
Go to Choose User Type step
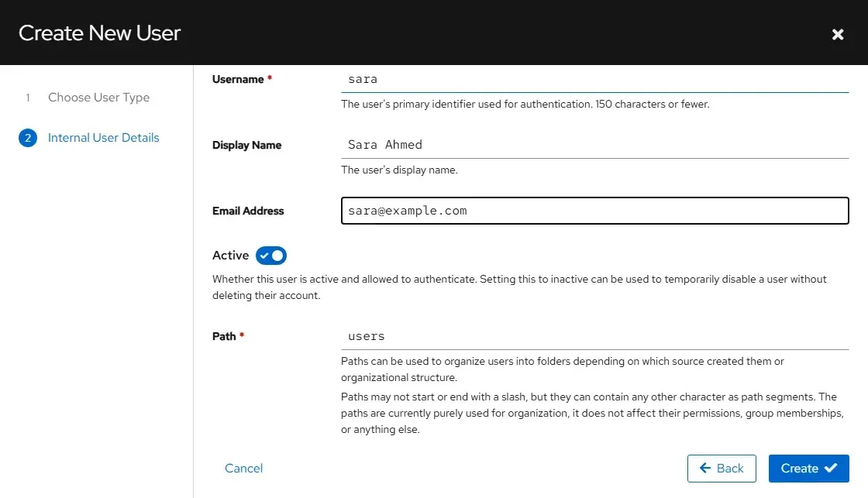(98, 98)
